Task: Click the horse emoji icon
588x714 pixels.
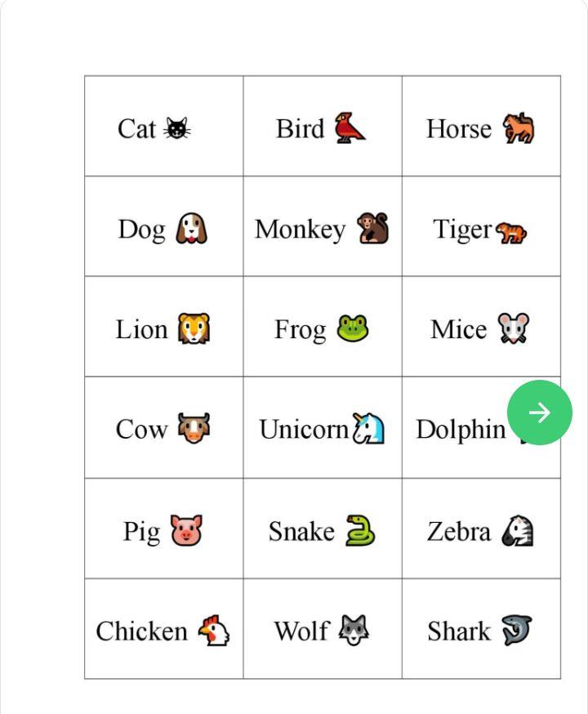Action: pyautogui.click(x=518, y=128)
